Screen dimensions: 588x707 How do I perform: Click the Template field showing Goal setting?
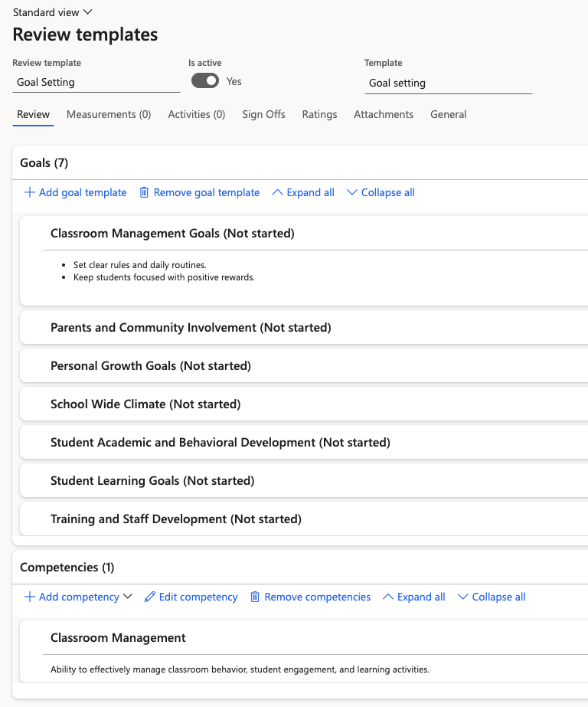(x=449, y=83)
